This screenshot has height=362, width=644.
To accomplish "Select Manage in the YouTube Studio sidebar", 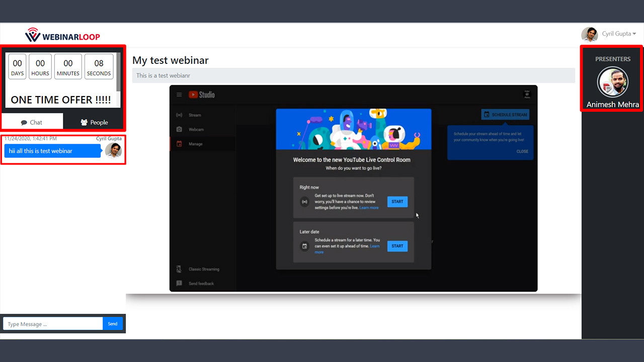I will point(196,144).
